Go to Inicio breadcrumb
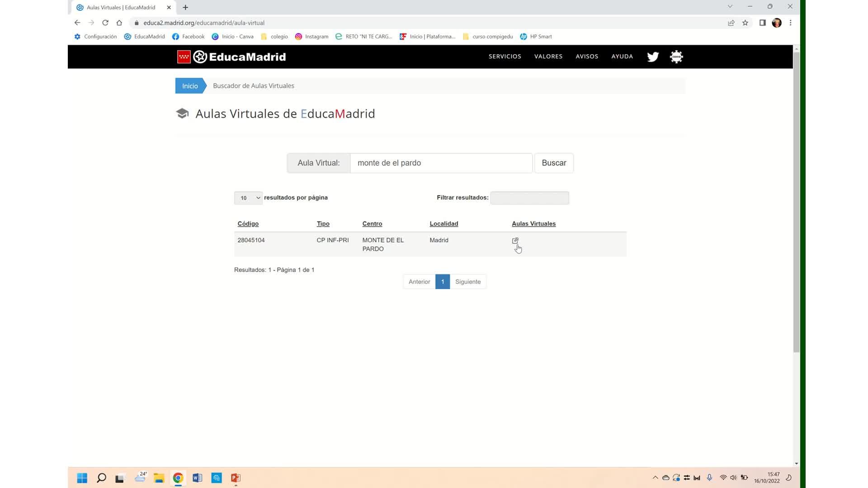The width and height of the screenshot is (868, 488). (x=190, y=86)
